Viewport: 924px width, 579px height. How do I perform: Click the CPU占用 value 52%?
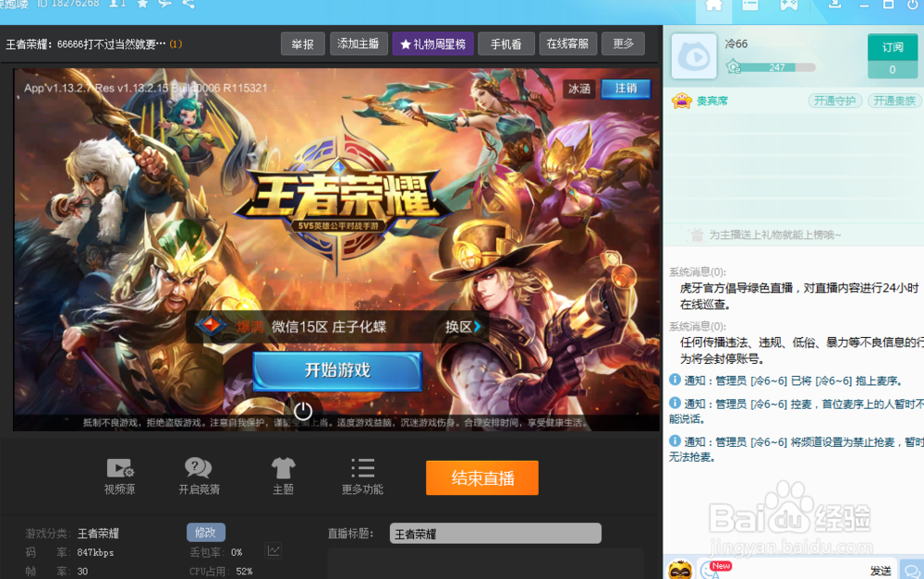pyautogui.click(x=245, y=572)
